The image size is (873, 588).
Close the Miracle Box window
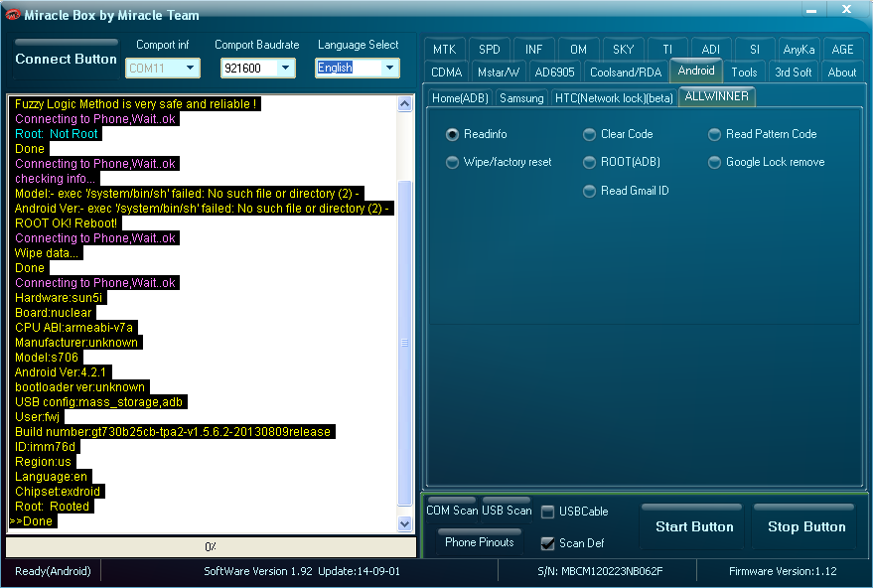(x=846, y=9)
